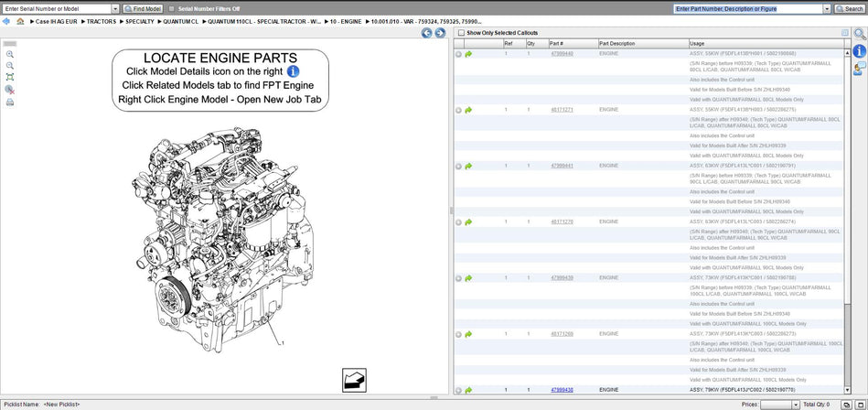
Task: Open the search magnifier in right sidebar
Action: point(860,34)
